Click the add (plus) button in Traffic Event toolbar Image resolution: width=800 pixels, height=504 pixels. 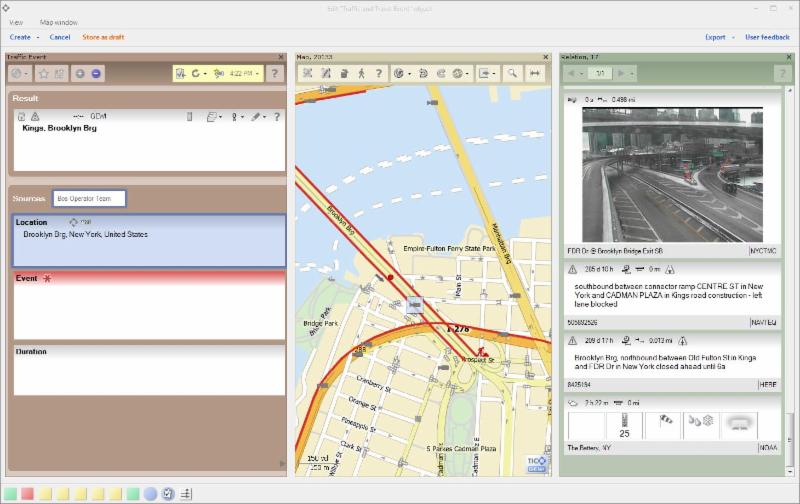[80, 73]
